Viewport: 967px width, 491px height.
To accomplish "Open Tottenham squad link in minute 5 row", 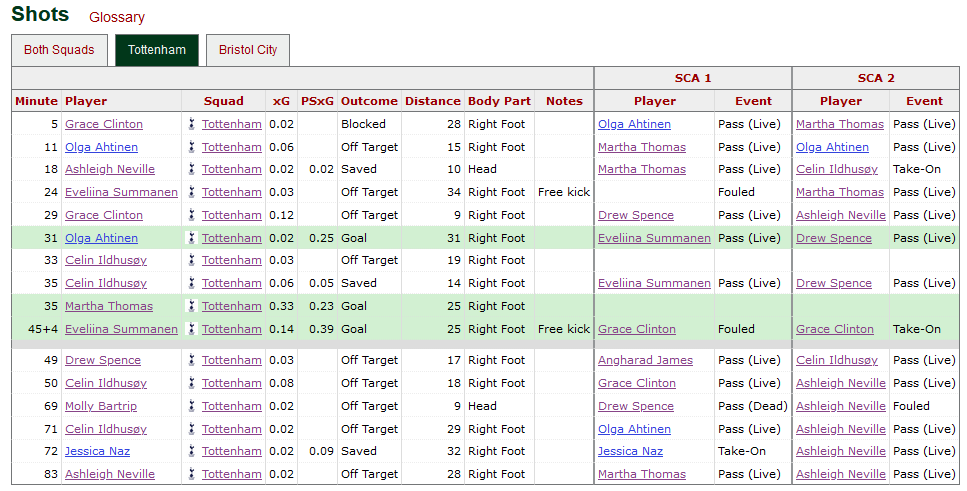I will tap(231, 124).
